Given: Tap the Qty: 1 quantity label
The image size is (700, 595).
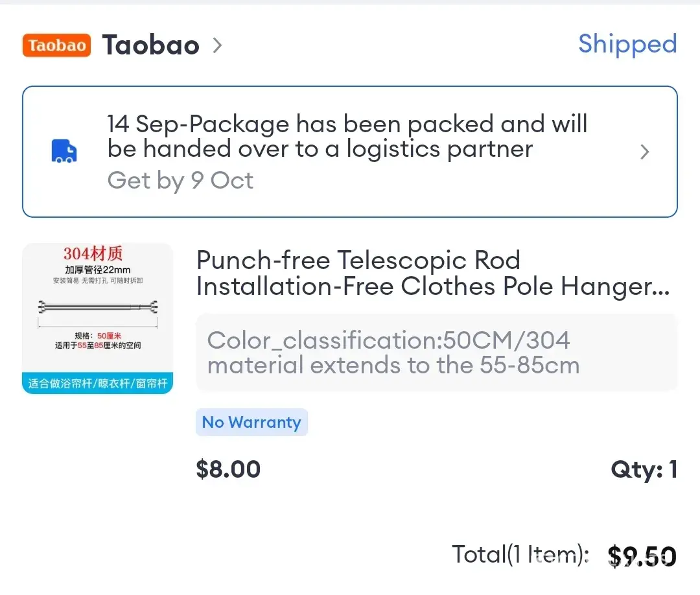Looking at the screenshot, I should click(x=644, y=469).
